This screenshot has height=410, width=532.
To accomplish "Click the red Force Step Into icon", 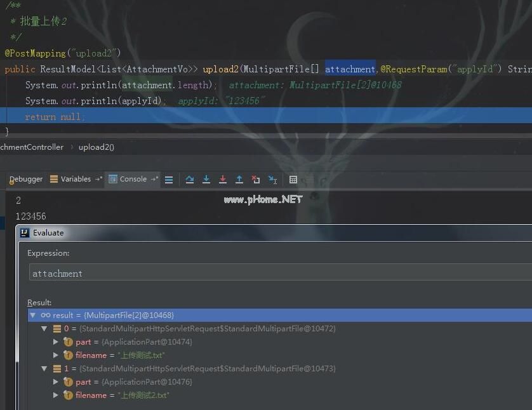I will (x=222, y=180).
